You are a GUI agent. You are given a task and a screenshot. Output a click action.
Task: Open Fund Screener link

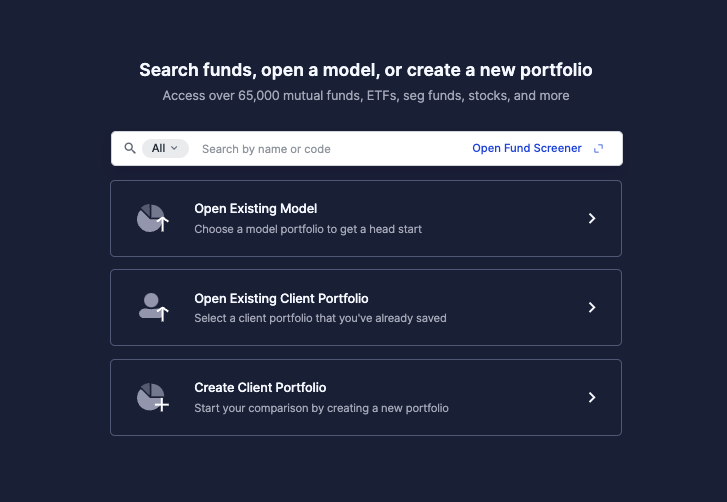click(x=527, y=148)
